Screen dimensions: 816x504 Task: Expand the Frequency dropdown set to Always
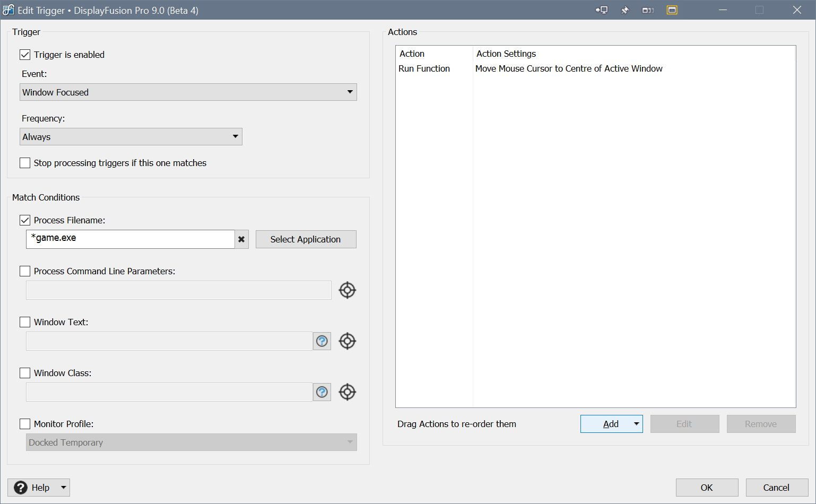(x=131, y=137)
